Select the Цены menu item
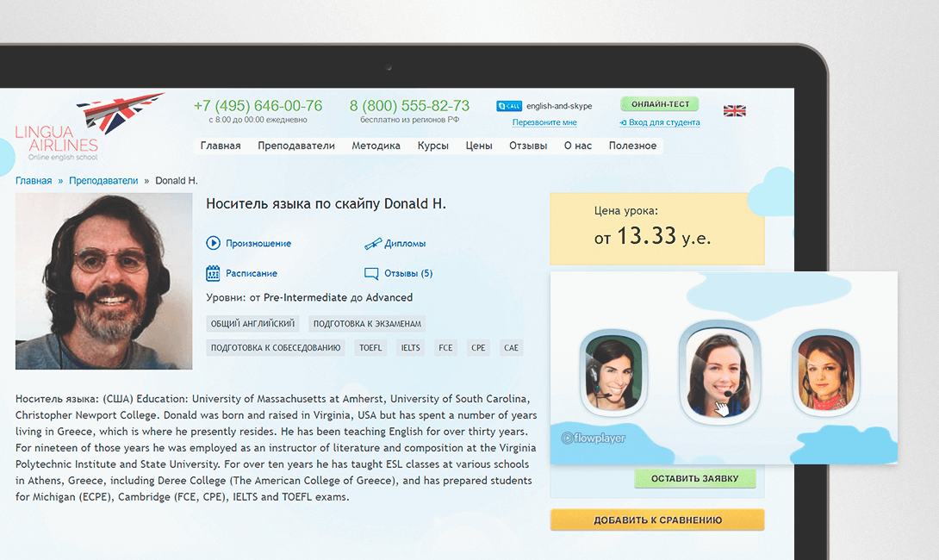 479,146
